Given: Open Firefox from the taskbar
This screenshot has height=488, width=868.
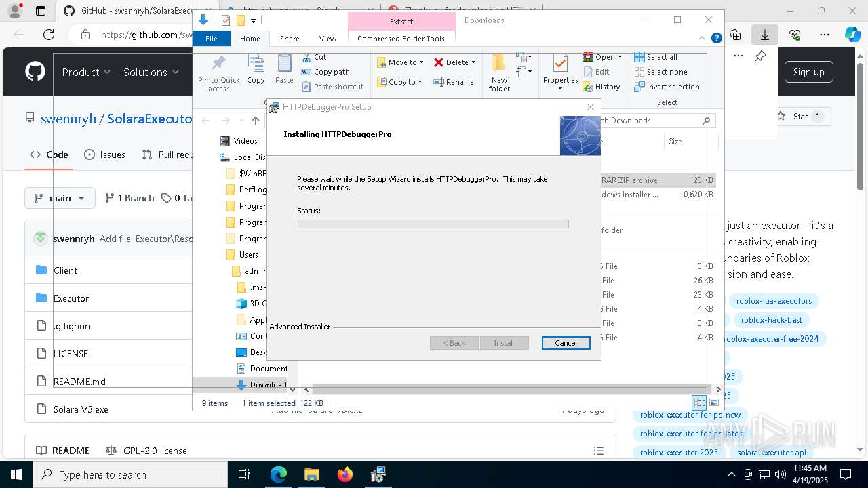Looking at the screenshot, I should 344,474.
